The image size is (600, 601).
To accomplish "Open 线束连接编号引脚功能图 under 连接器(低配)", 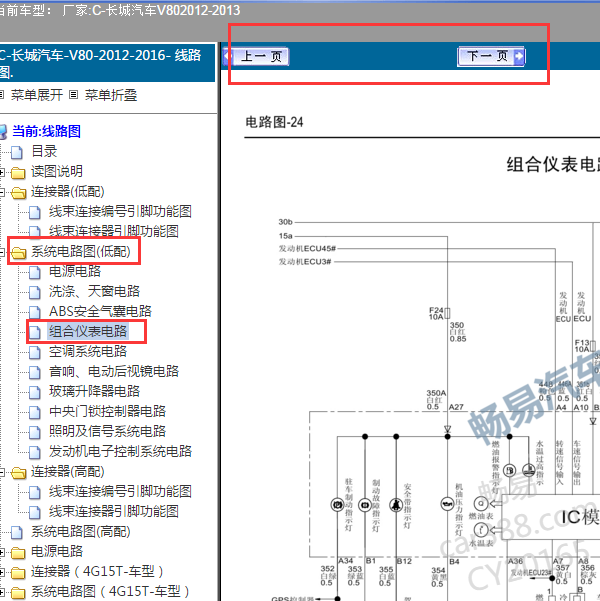I will (120, 211).
